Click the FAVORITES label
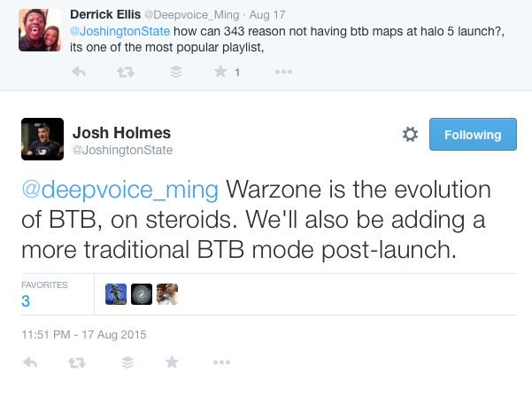 coord(44,285)
